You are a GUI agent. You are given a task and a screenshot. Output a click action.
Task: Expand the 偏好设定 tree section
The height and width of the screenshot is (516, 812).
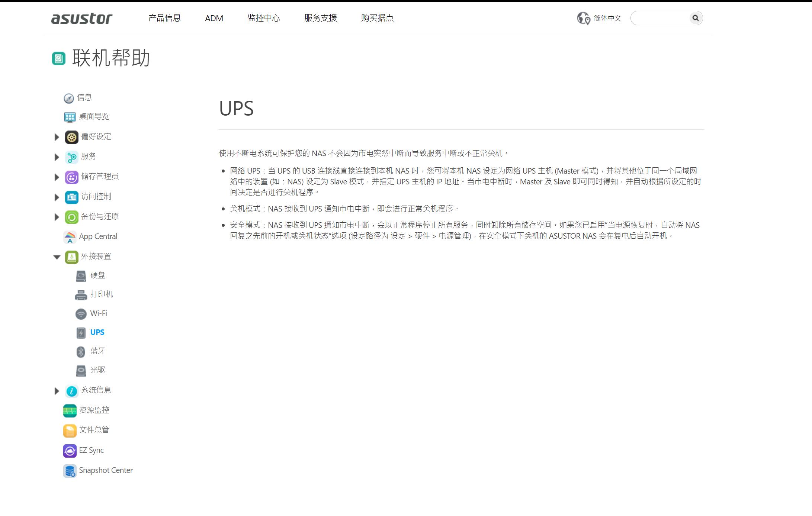coord(57,137)
